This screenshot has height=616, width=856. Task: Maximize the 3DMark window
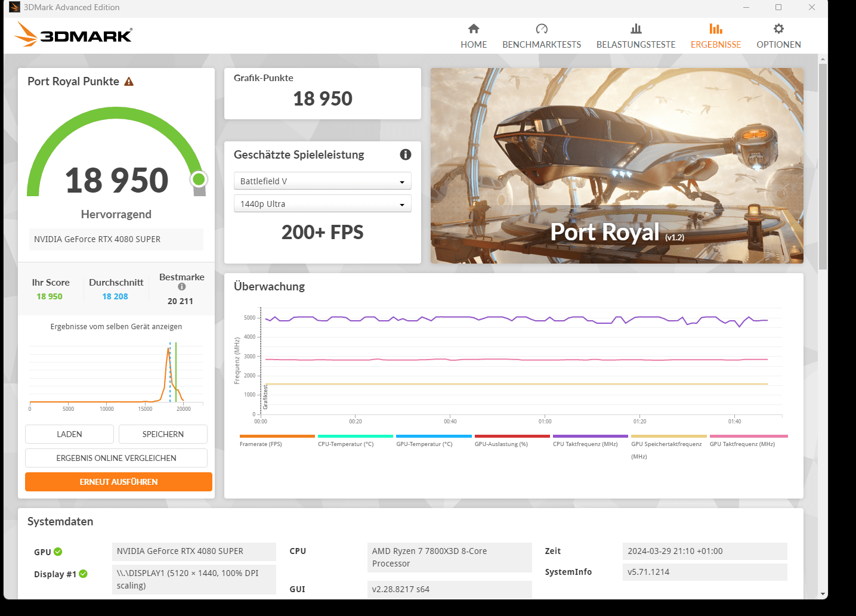pos(778,7)
